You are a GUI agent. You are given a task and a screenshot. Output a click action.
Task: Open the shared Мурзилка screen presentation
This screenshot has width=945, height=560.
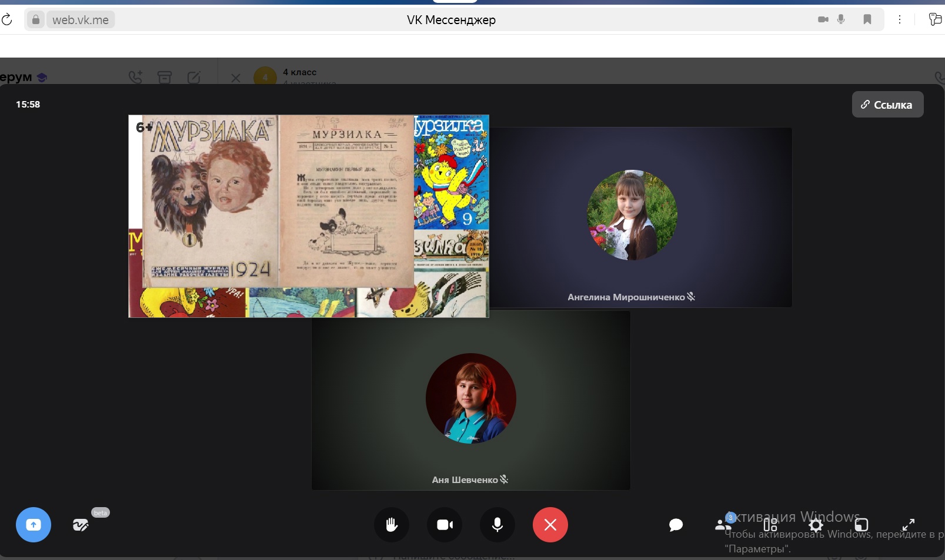[x=309, y=216]
